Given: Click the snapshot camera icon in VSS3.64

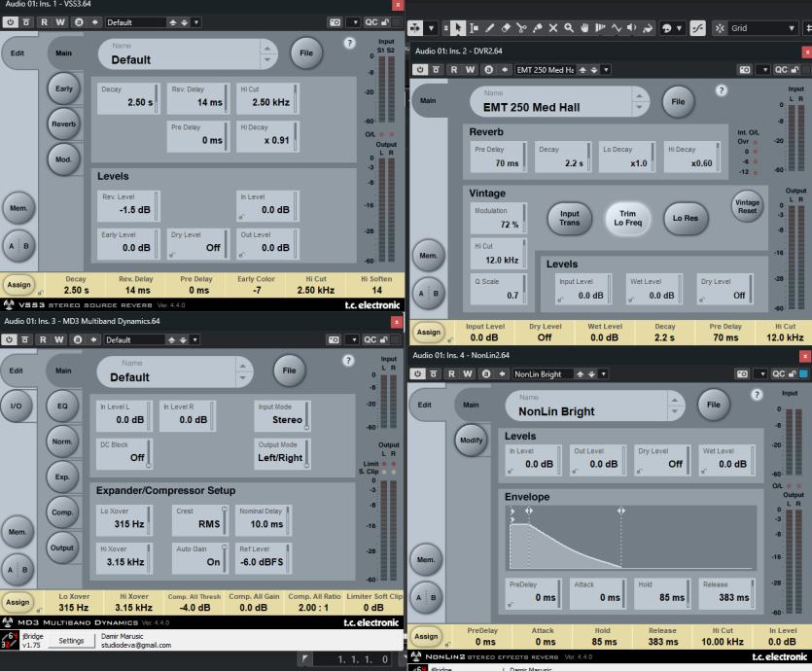Looking at the screenshot, I should pos(335,22).
